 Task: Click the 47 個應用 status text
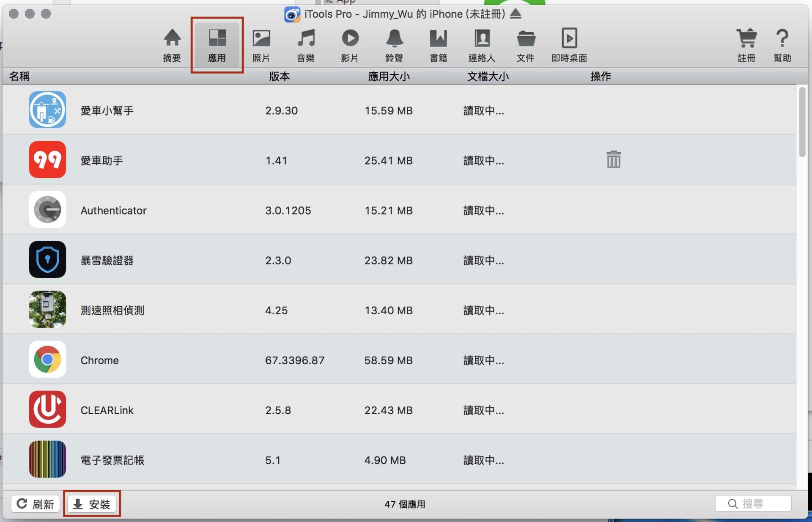pyautogui.click(x=405, y=504)
